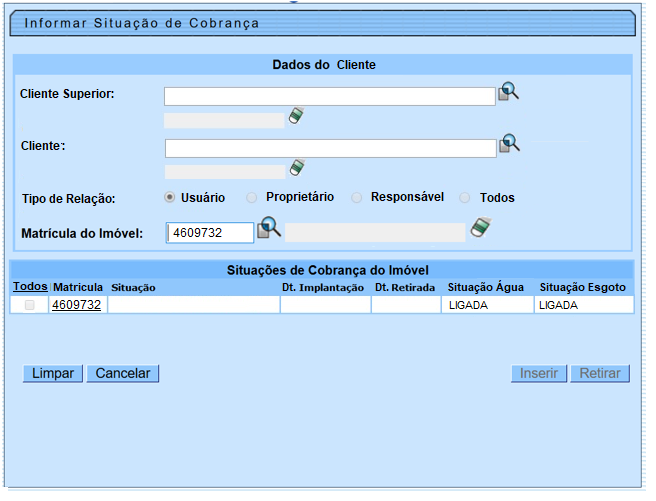Click into the Cliente input field
Screen dimensions: 656x501
330,148
